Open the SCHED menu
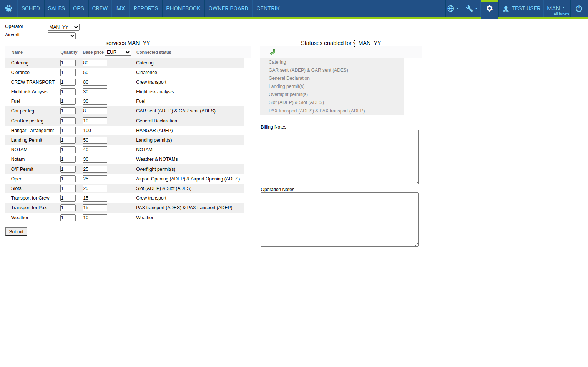588x367 pixels. pyautogui.click(x=30, y=8)
